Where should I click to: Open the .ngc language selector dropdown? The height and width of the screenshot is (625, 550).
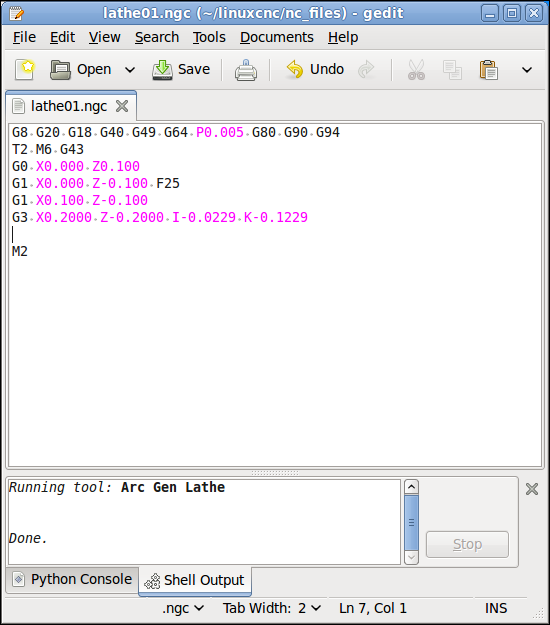tap(183, 608)
